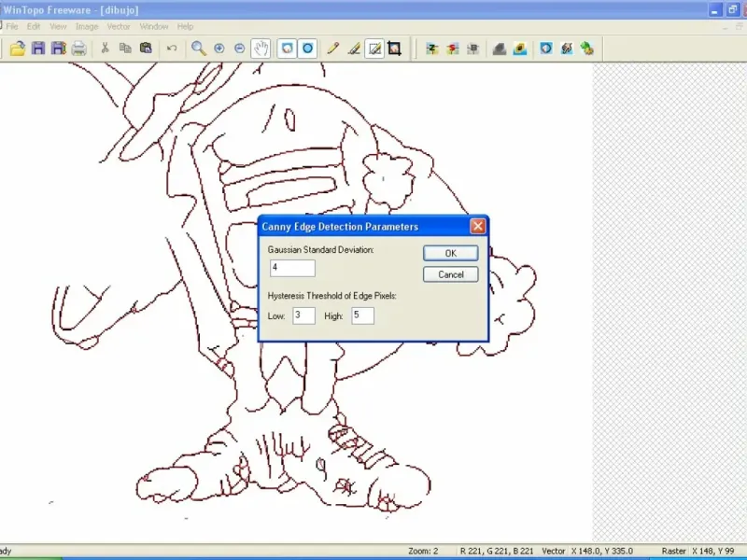This screenshot has width=747, height=560.
Task: Select the pencil drawing tool
Action: click(x=333, y=49)
